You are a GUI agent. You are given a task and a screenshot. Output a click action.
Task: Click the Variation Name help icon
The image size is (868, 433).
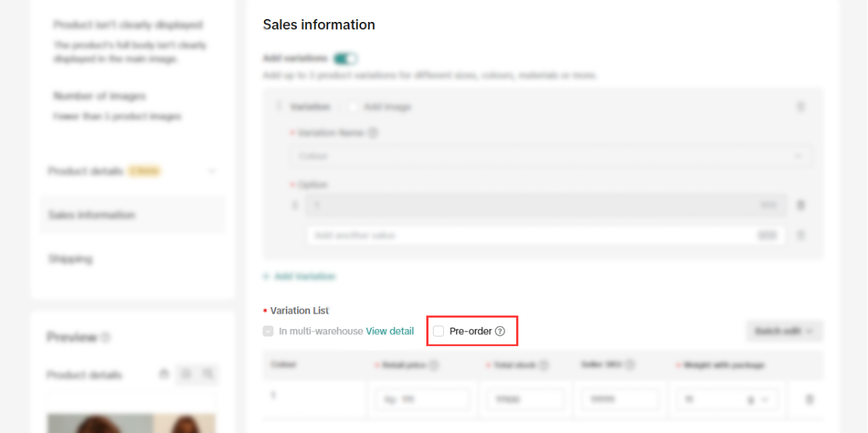[373, 133]
